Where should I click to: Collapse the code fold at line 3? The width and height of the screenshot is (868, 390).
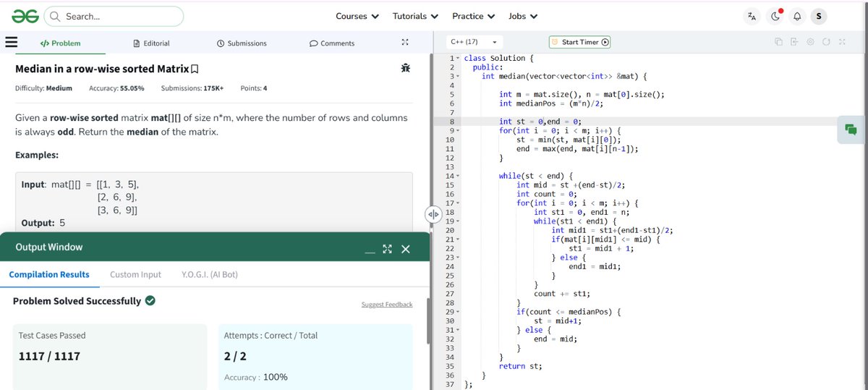458,76
